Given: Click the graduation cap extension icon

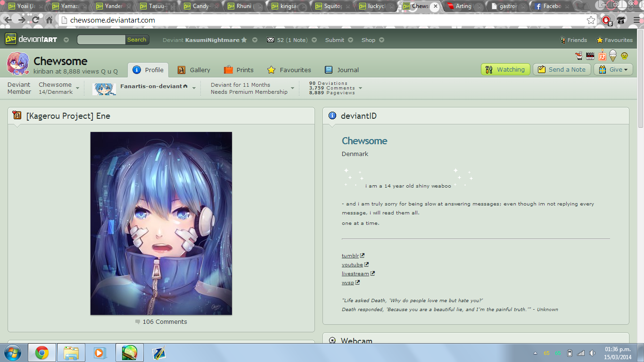Looking at the screenshot, I should pos(621,20).
